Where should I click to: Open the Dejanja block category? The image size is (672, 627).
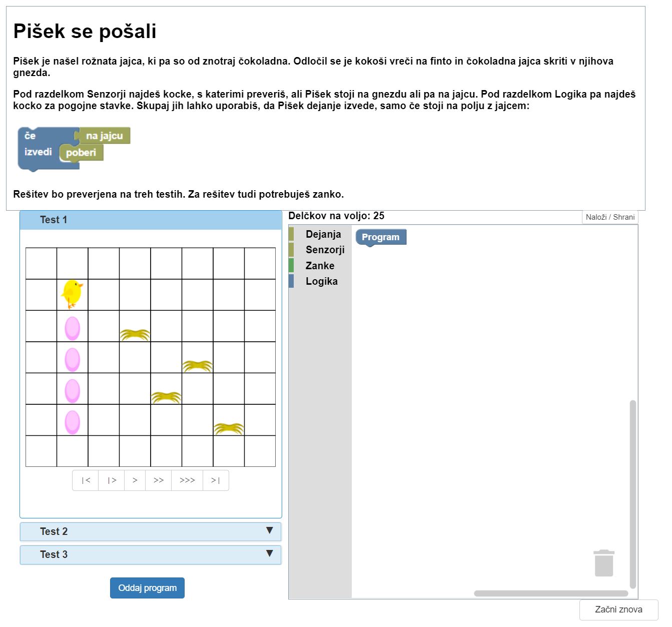point(323,234)
